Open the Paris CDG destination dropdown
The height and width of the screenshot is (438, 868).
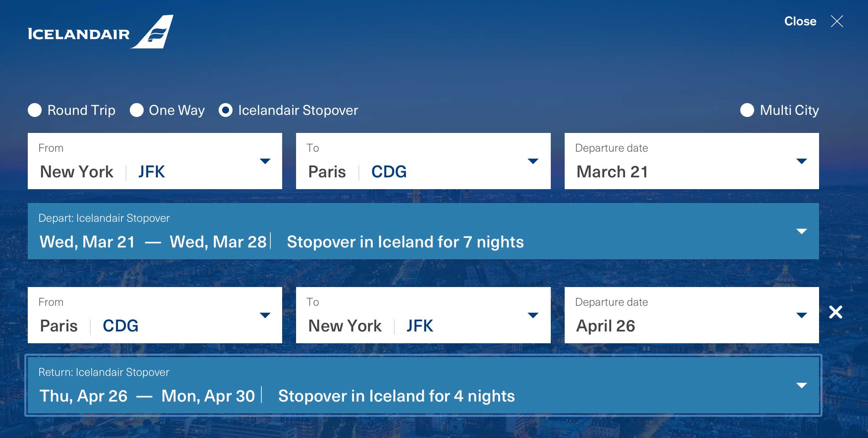click(423, 161)
